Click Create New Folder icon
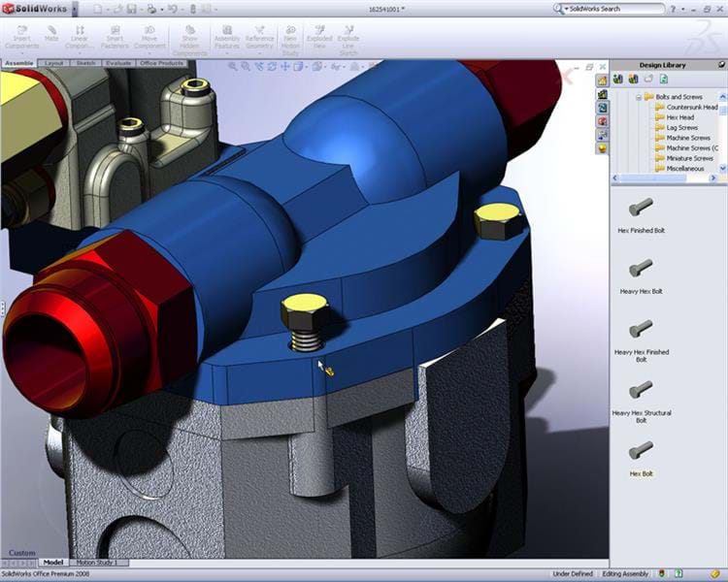Image resolution: width=728 pixels, height=582 pixels. [648, 80]
